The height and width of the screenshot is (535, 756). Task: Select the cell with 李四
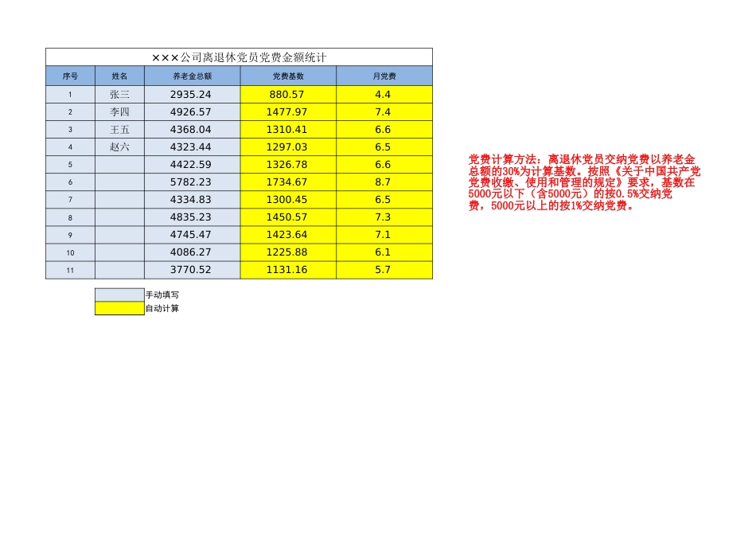pos(118,111)
